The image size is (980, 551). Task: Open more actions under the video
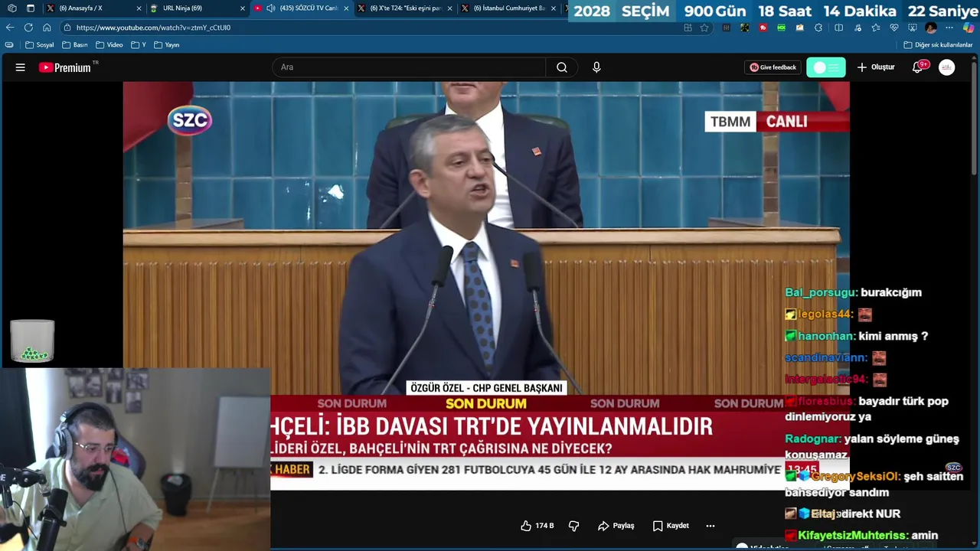(x=710, y=526)
